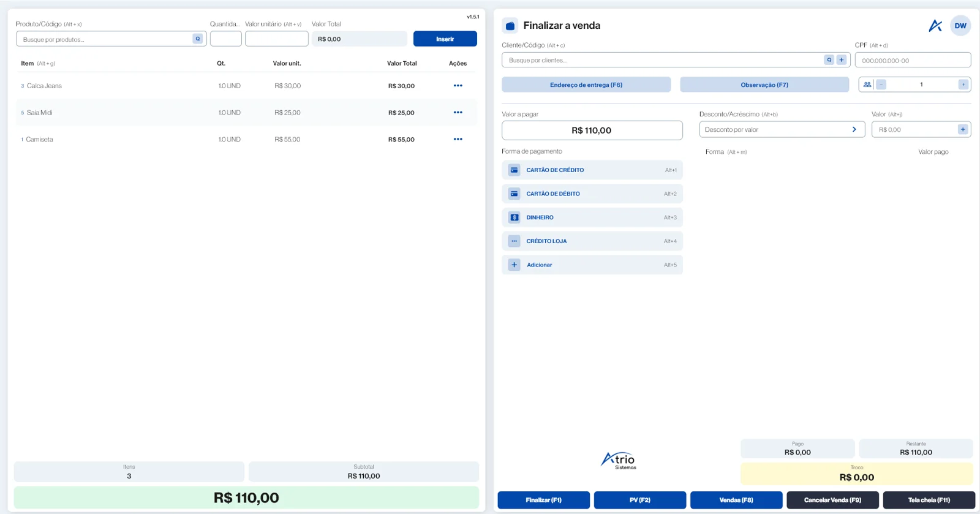Click the client search magnifier icon
The image size is (980, 514).
[x=829, y=60]
